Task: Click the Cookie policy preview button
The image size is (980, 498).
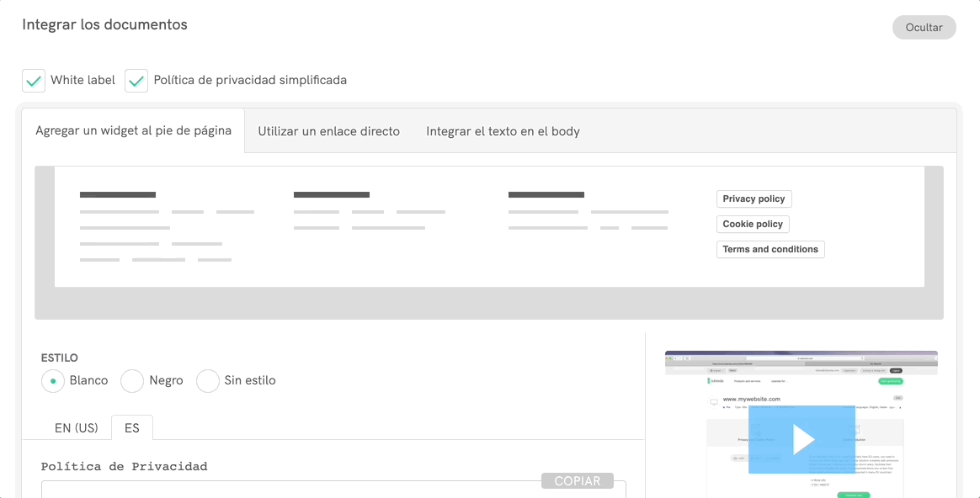Action: pos(753,225)
